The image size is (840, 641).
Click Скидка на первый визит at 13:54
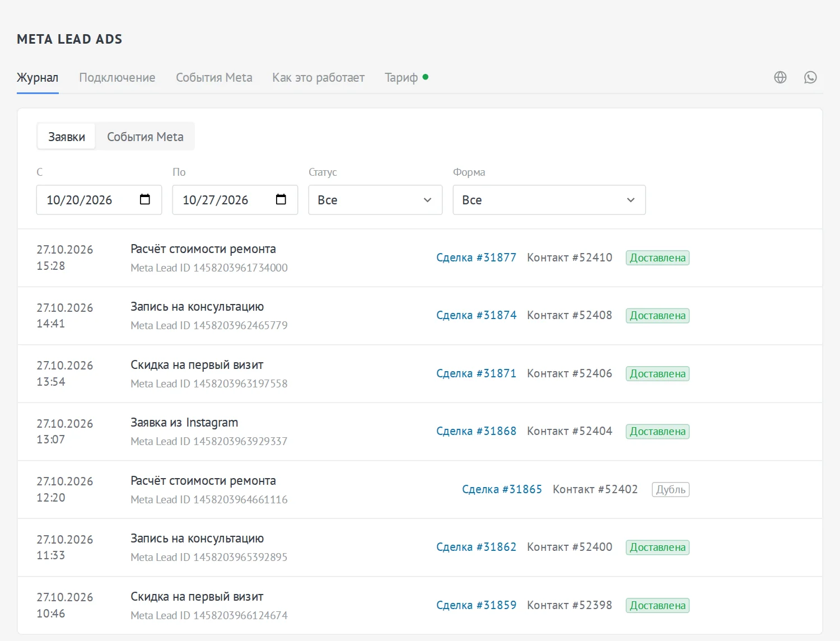197,365
